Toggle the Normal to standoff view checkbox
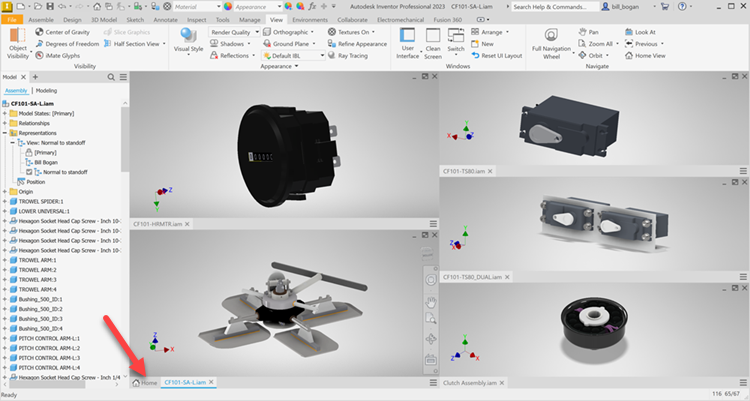Viewport: 750px width, 401px height. point(29,172)
